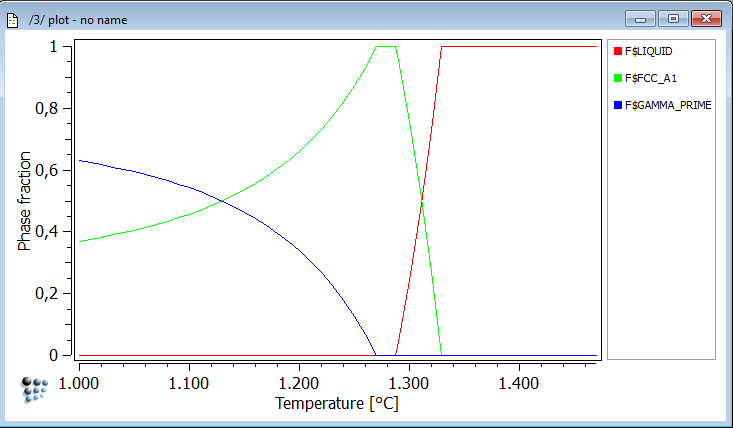733x428 pixels.
Task: Select the blue F$GAMMA_PRIME legend swatch
Action: coord(617,104)
